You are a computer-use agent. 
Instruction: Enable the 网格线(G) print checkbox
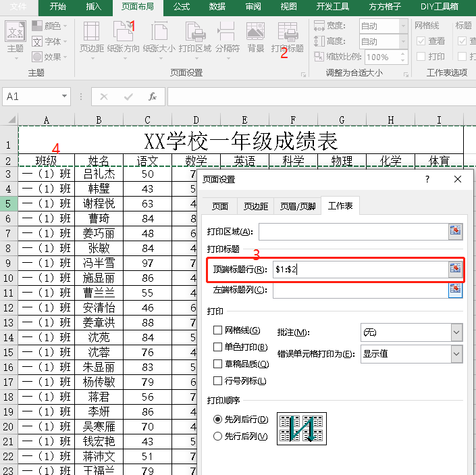point(217,330)
